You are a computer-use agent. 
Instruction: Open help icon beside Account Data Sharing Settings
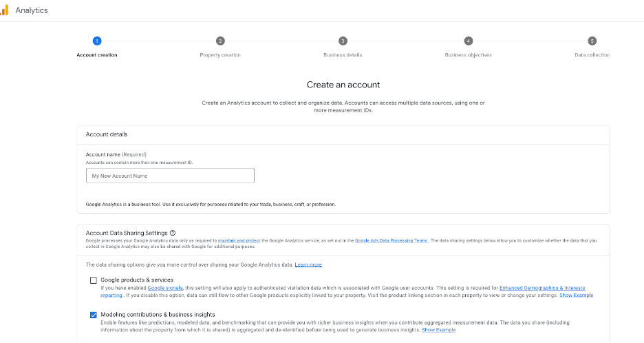click(x=173, y=233)
